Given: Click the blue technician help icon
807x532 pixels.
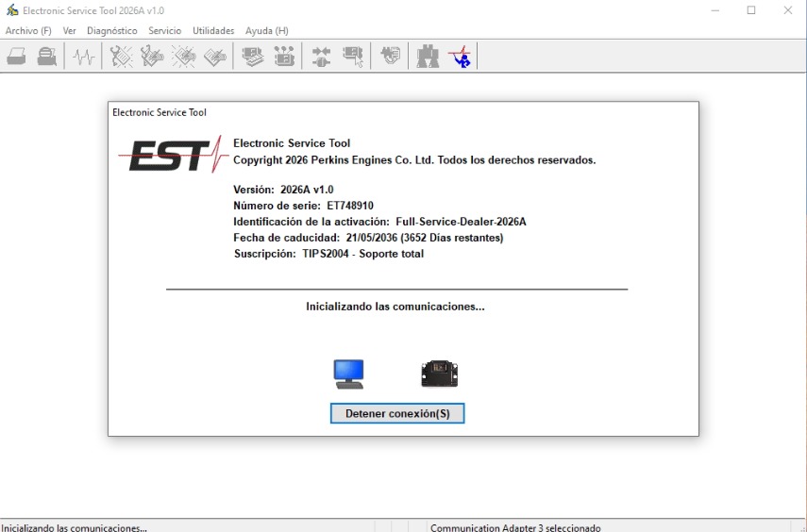Looking at the screenshot, I should (460, 56).
